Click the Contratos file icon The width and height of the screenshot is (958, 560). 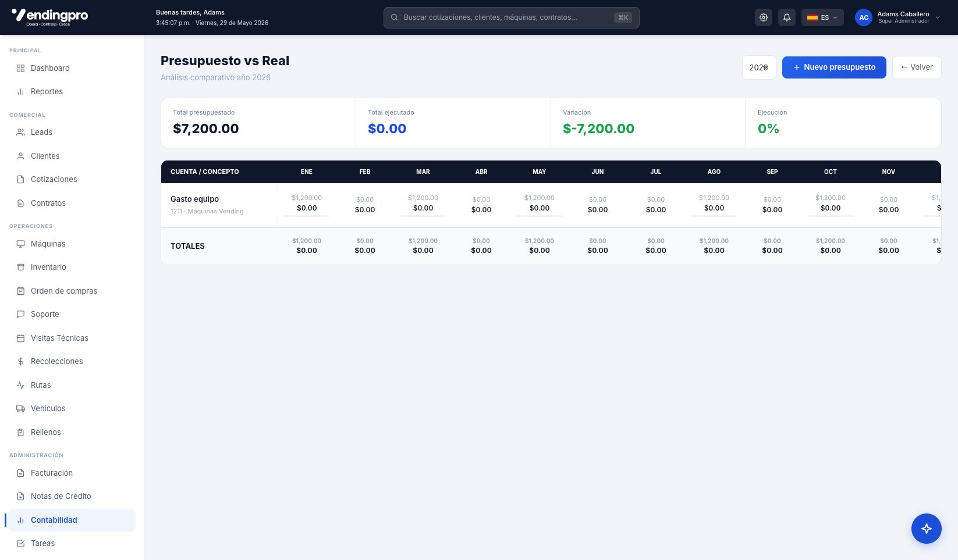tap(20, 203)
